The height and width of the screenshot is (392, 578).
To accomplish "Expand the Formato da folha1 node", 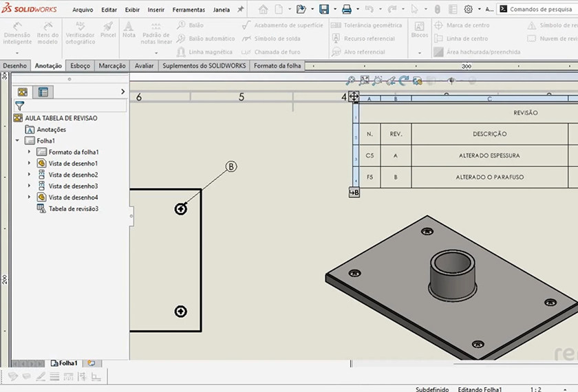I will [29, 152].
